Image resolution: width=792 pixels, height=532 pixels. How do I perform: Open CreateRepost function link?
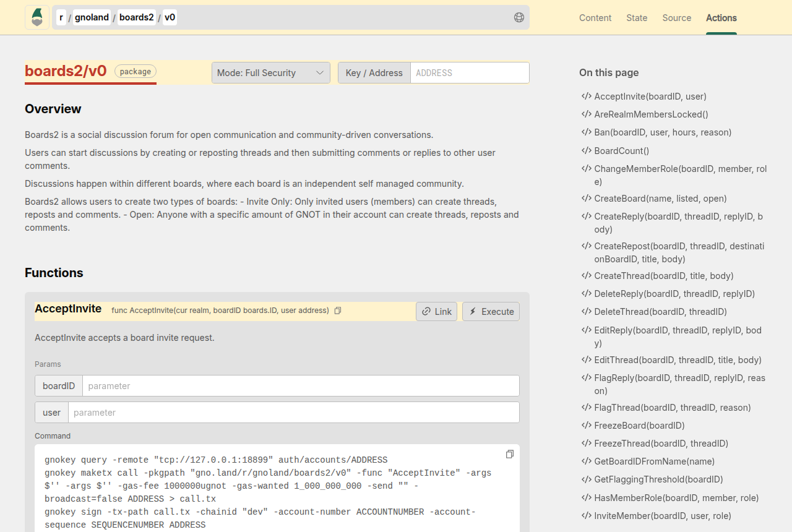(673, 252)
